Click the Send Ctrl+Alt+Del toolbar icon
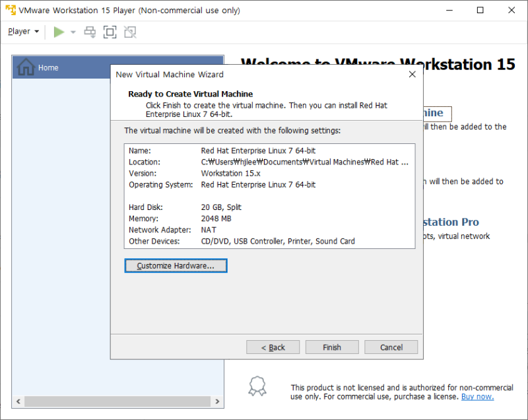Image resolution: width=528 pixels, height=420 pixels. [89, 31]
